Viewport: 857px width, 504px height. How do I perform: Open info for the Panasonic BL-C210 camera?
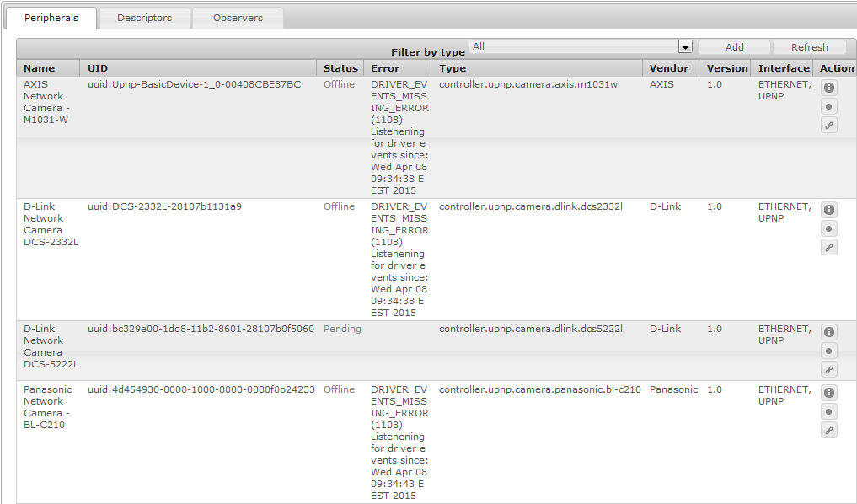(x=829, y=393)
